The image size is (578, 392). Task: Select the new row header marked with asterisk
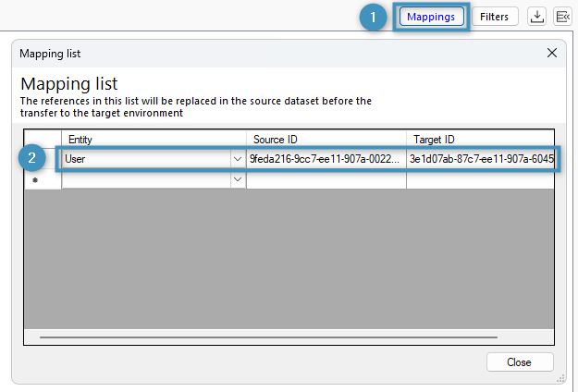tap(43, 179)
